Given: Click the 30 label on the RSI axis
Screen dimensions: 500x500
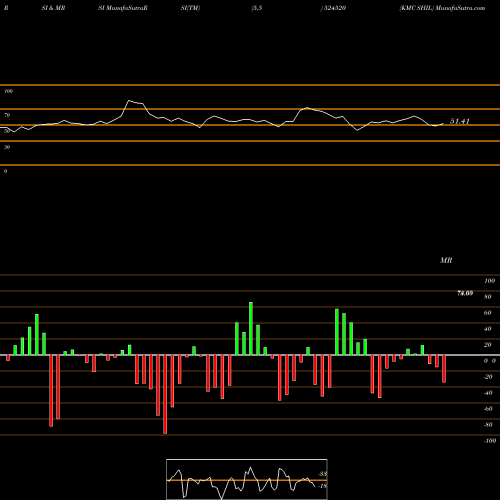Looking at the screenshot, I should 7,147.
